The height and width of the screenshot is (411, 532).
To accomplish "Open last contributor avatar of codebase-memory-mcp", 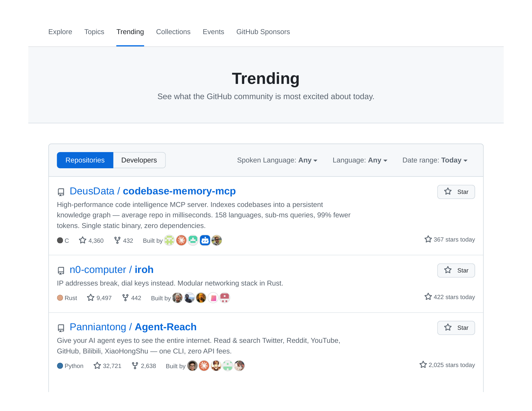I will pos(217,240).
